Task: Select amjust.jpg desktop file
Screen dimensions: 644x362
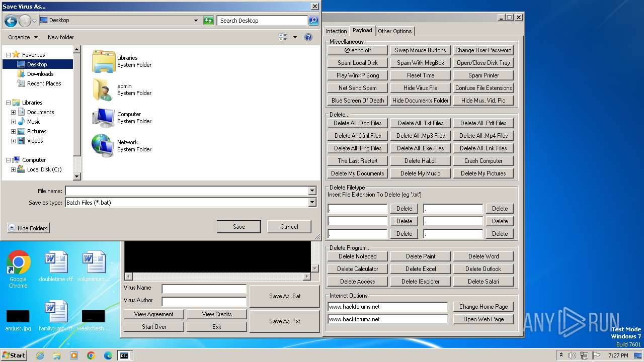Action: 18,320
